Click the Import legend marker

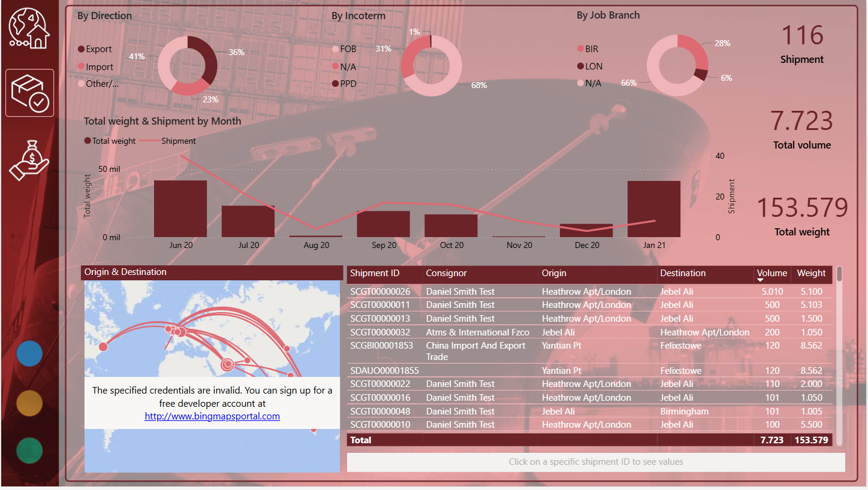82,66
